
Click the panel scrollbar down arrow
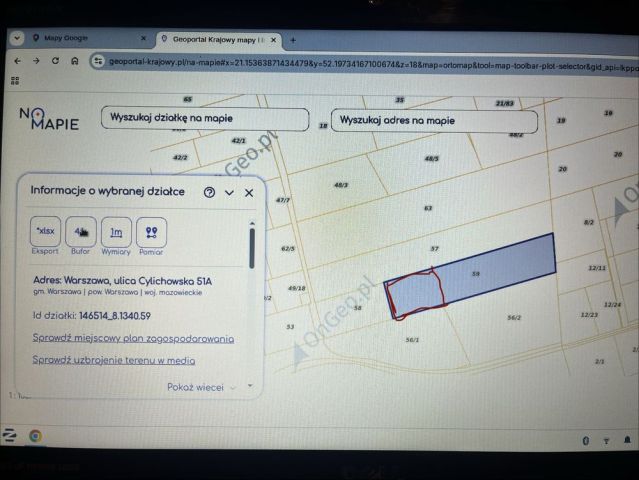pyautogui.click(x=250, y=385)
